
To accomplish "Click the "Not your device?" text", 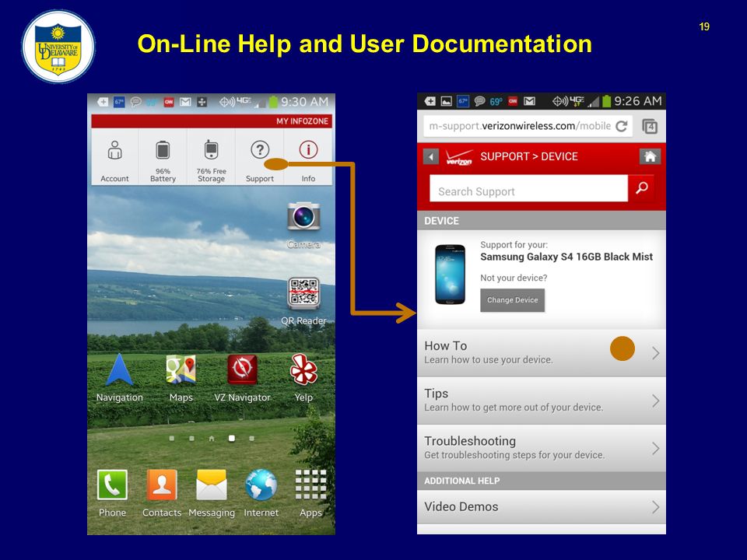I will pyautogui.click(x=514, y=278).
